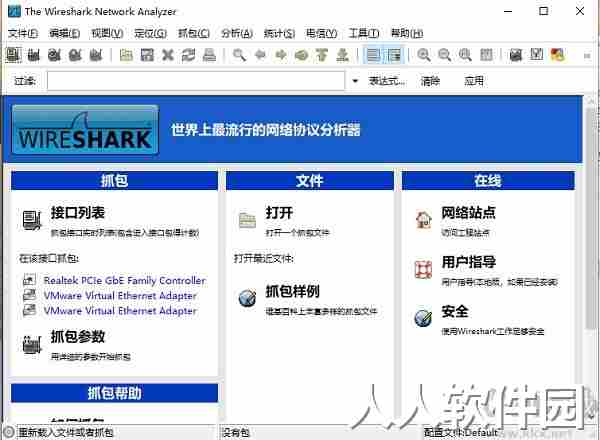The image size is (600, 440).
Task: Find a packet magnifier icon
Action: click(x=240, y=55)
